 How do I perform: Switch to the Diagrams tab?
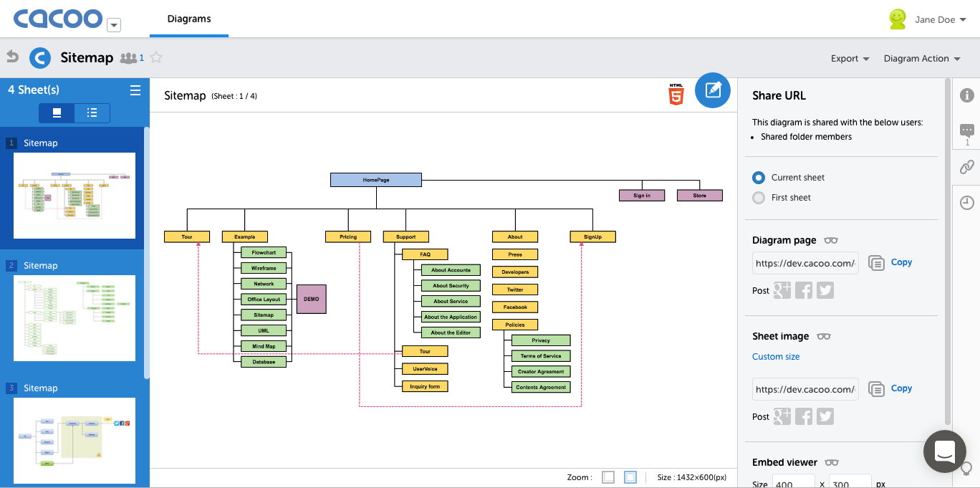pyautogui.click(x=189, y=19)
